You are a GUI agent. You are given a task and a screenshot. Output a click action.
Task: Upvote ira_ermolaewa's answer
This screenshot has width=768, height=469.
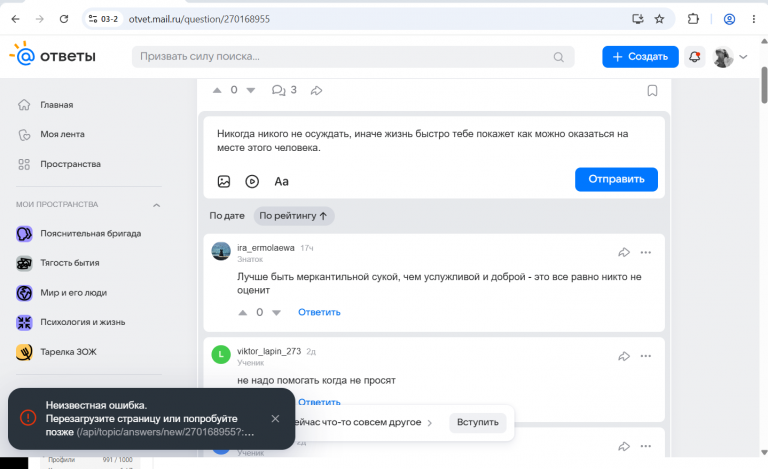[x=242, y=312]
